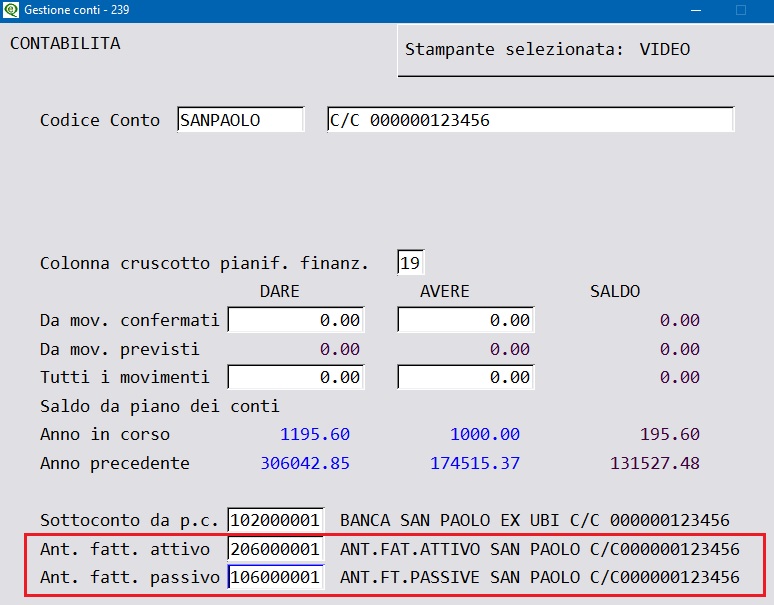The image size is (774, 605).
Task: Click the Ant. fatt. passivo label
Action: point(129,577)
